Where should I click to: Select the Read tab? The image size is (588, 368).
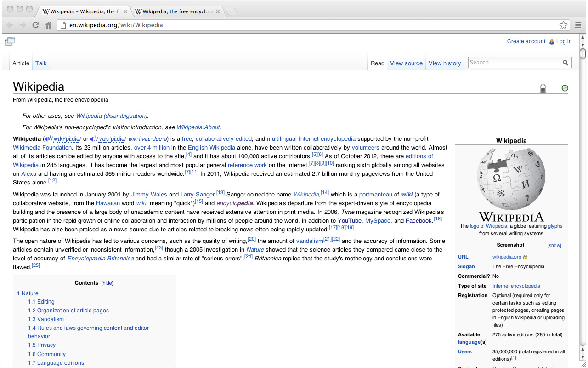tap(378, 63)
